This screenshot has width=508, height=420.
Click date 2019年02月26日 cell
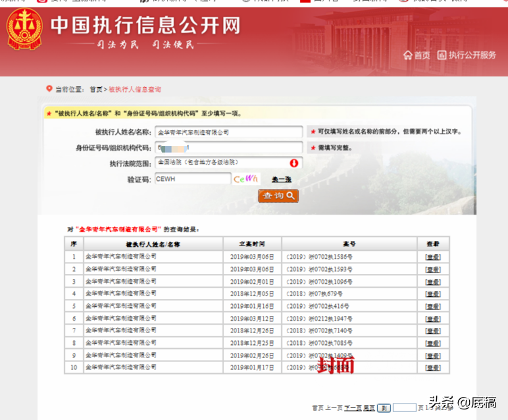pyautogui.click(x=252, y=356)
